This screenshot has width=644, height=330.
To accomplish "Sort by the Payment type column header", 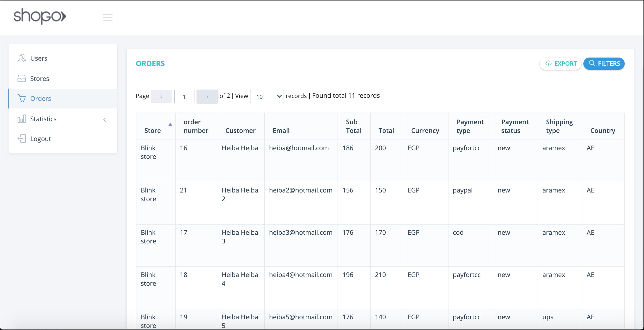I will coord(471,126).
